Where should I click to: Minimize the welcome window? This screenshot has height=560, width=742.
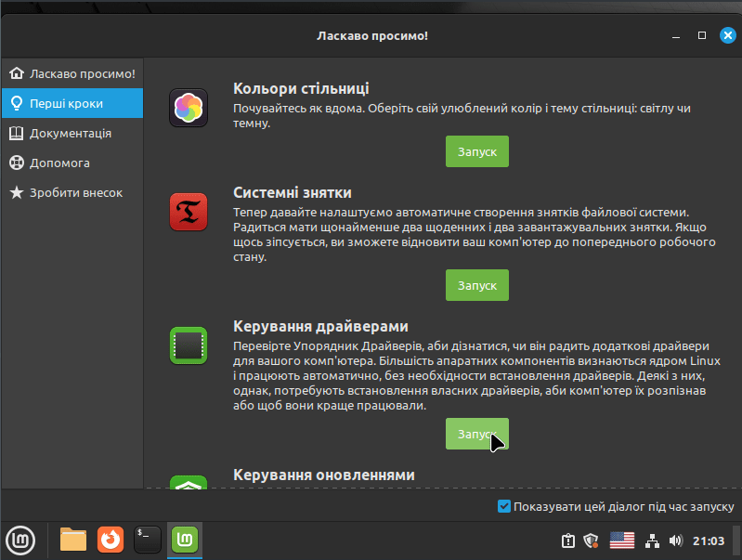pyautogui.click(x=676, y=36)
